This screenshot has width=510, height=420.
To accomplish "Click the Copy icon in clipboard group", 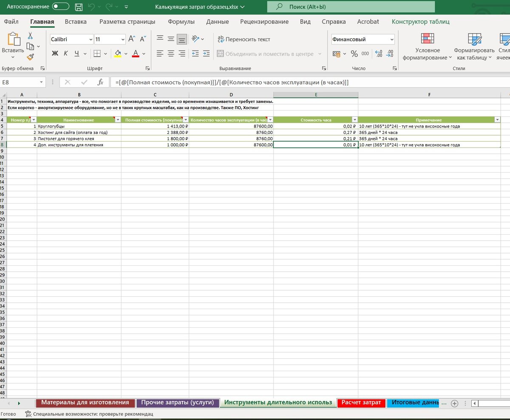I will [30, 46].
